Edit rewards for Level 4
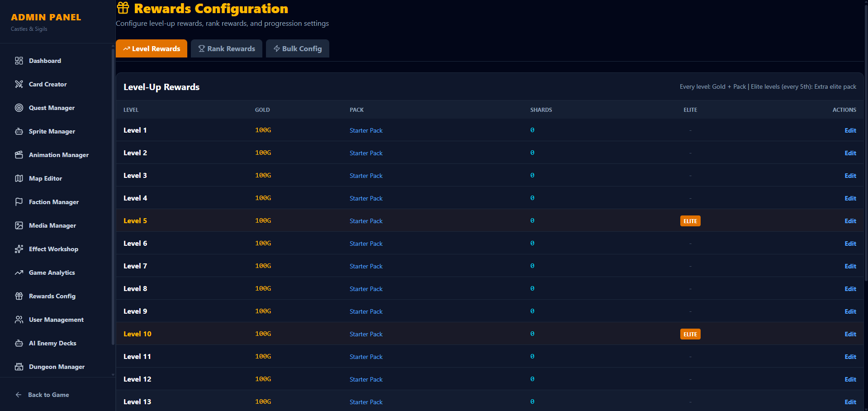 pyautogui.click(x=850, y=198)
